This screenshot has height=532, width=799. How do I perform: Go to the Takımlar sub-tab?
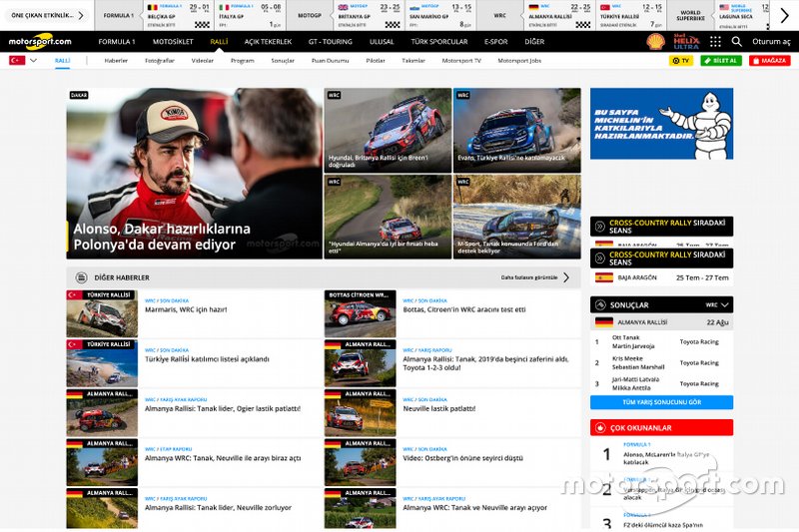(x=413, y=61)
